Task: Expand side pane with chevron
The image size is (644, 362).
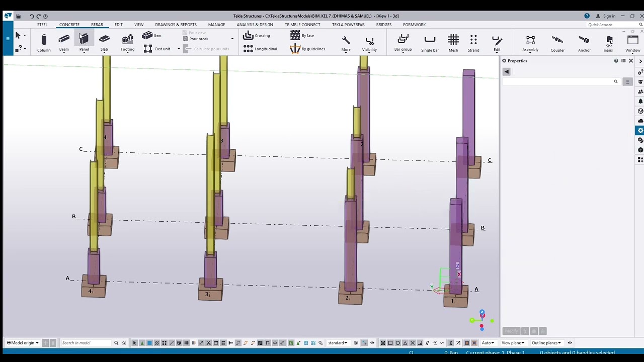Action: [640, 61]
